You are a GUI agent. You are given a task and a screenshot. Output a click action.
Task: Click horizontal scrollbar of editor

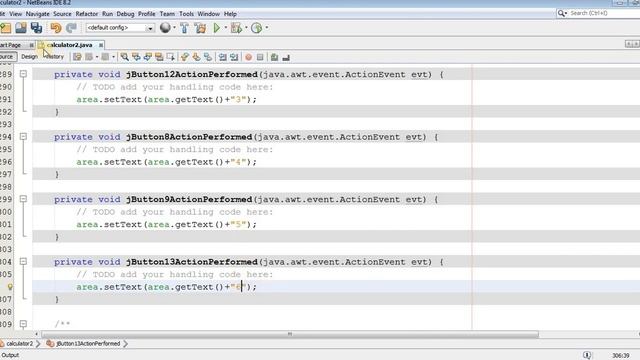[x=289, y=334]
